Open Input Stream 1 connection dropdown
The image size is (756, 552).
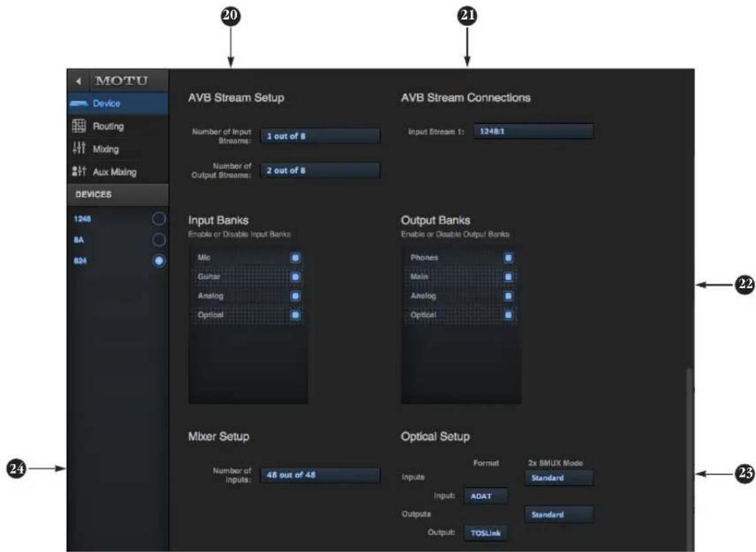(x=532, y=131)
